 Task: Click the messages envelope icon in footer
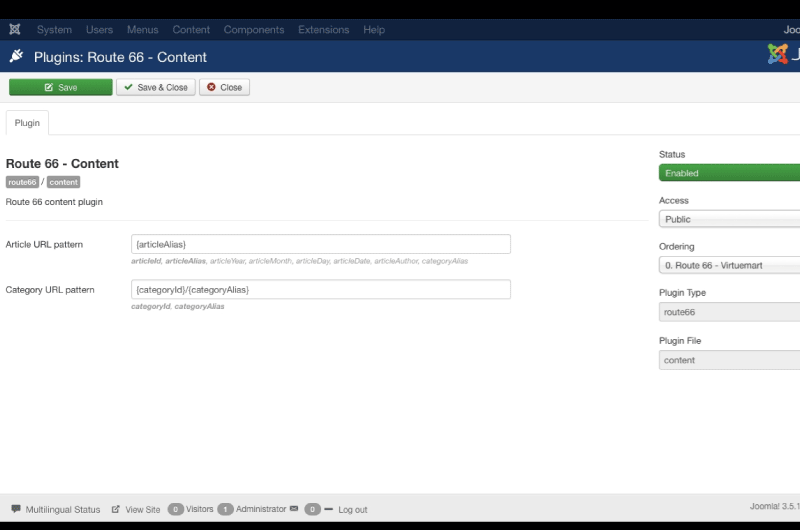click(294, 509)
